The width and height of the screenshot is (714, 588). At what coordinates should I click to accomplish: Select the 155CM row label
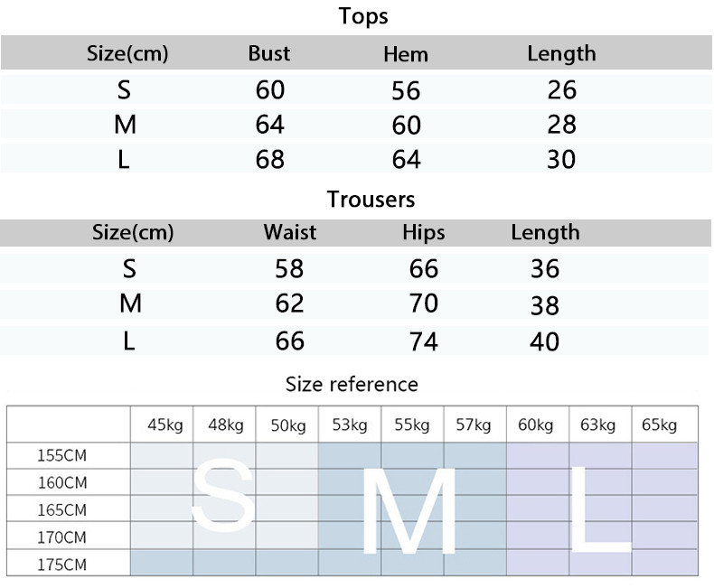62,455
